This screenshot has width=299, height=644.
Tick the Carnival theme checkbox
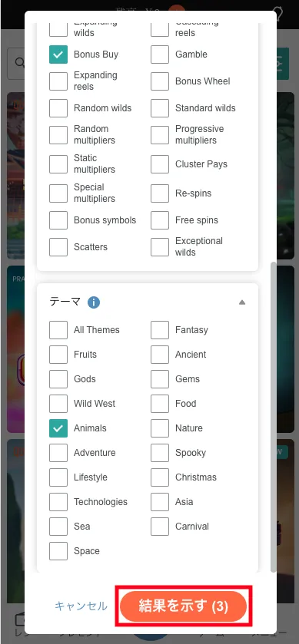[160, 527]
